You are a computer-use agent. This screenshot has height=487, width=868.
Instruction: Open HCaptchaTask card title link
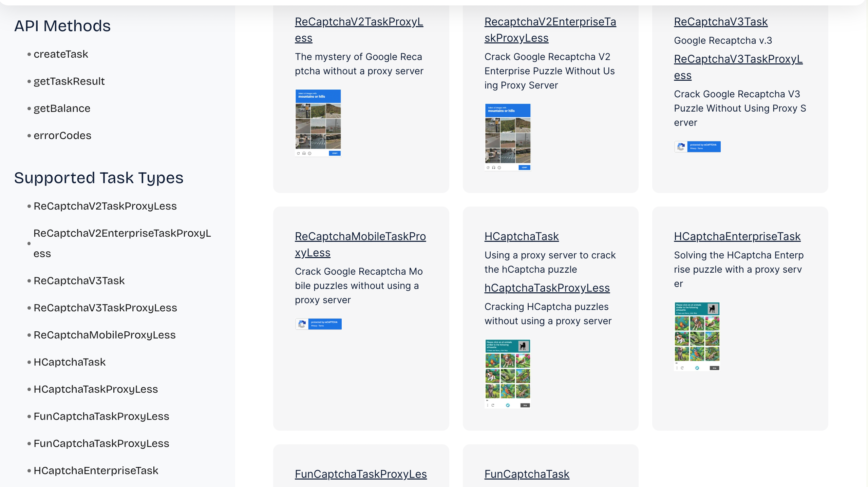coord(522,236)
